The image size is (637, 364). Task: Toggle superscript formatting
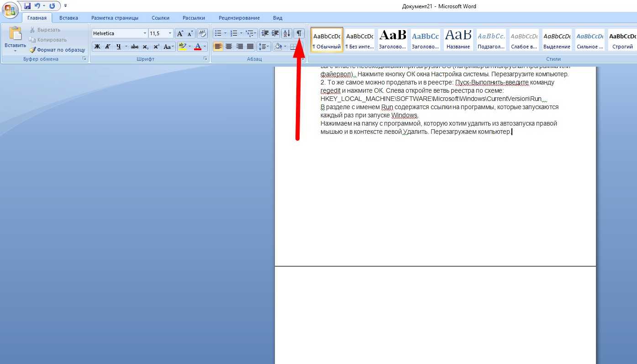(x=156, y=47)
